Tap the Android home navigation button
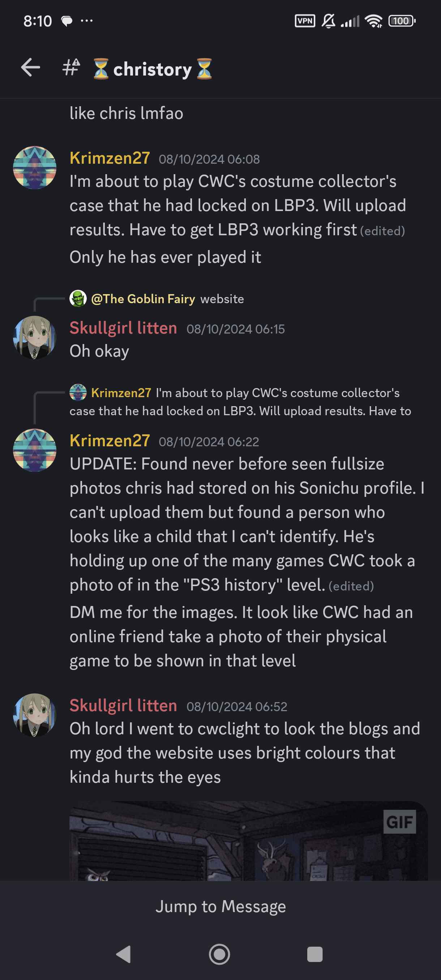441x980 pixels. (219, 954)
